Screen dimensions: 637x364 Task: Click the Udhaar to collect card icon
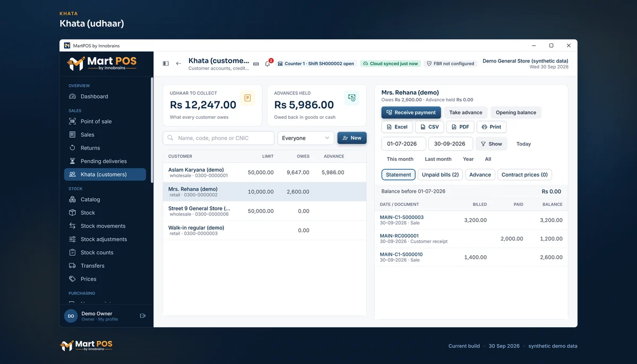pos(247,98)
